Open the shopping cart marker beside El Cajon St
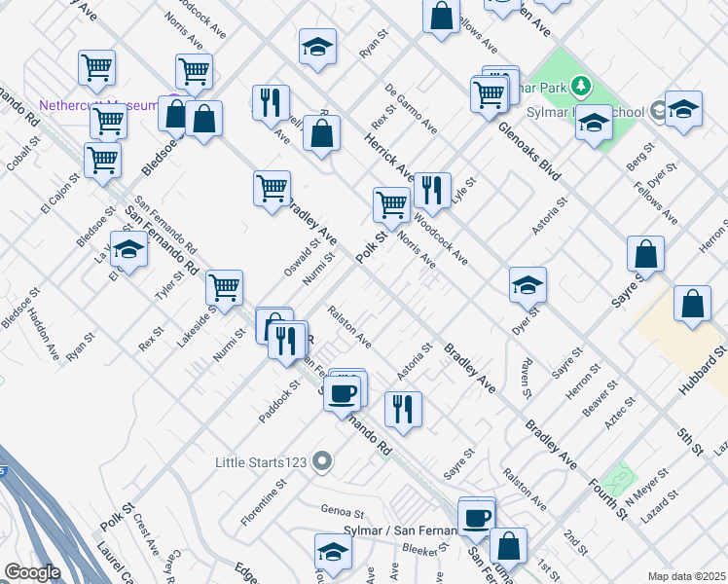 point(102,162)
